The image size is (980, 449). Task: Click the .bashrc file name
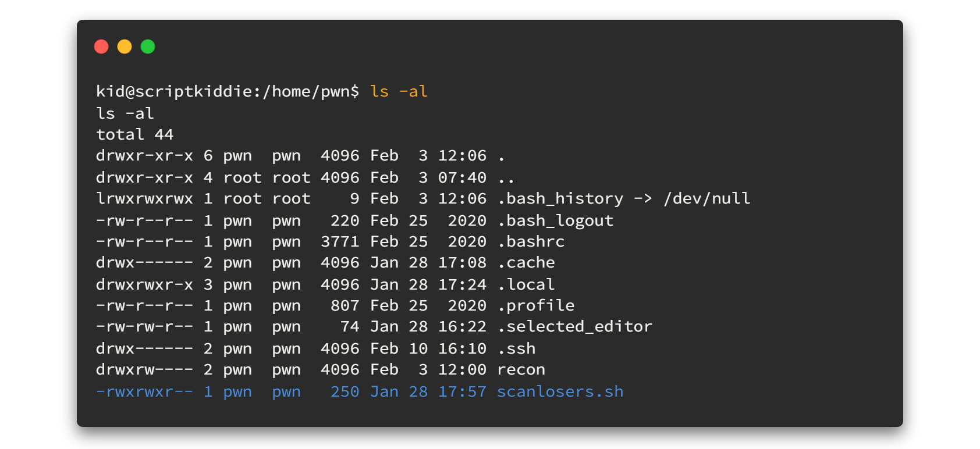click(531, 242)
